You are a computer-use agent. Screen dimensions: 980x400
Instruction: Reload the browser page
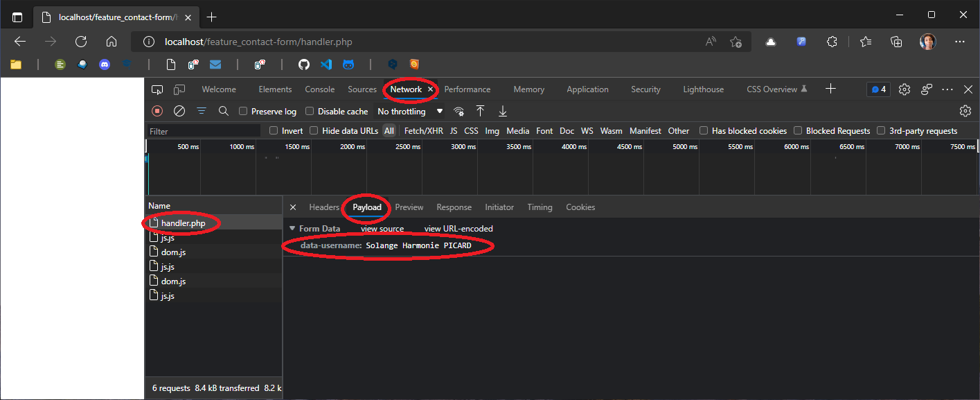tap(81, 42)
